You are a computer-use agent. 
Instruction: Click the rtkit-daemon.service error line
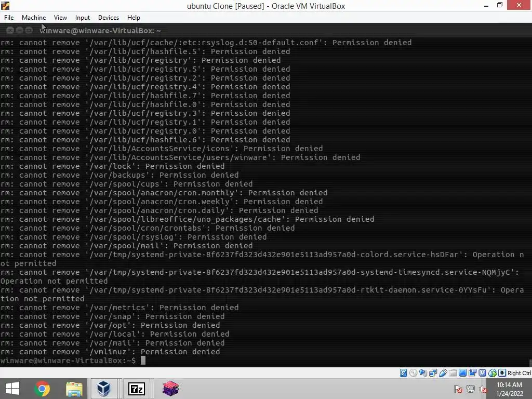pos(262,294)
